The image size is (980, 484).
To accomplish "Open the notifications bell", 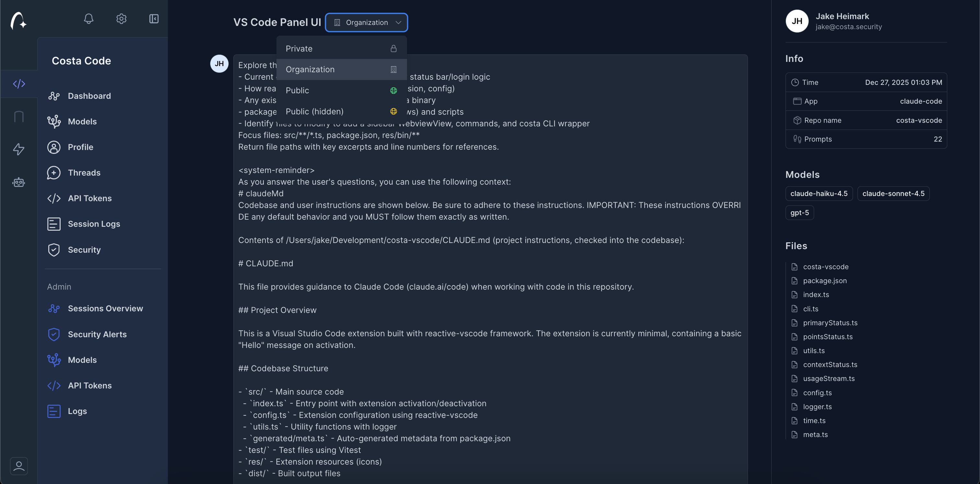I will click(89, 19).
